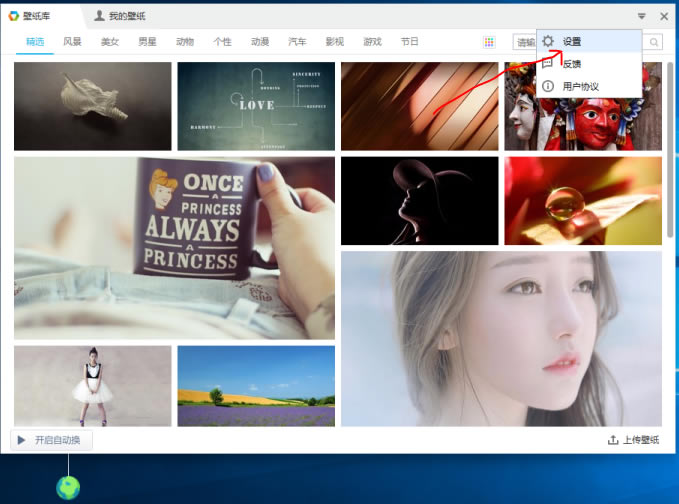This screenshot has width=679, height=504.
Task: Select the 影视 category
Action: pos(335,42)
